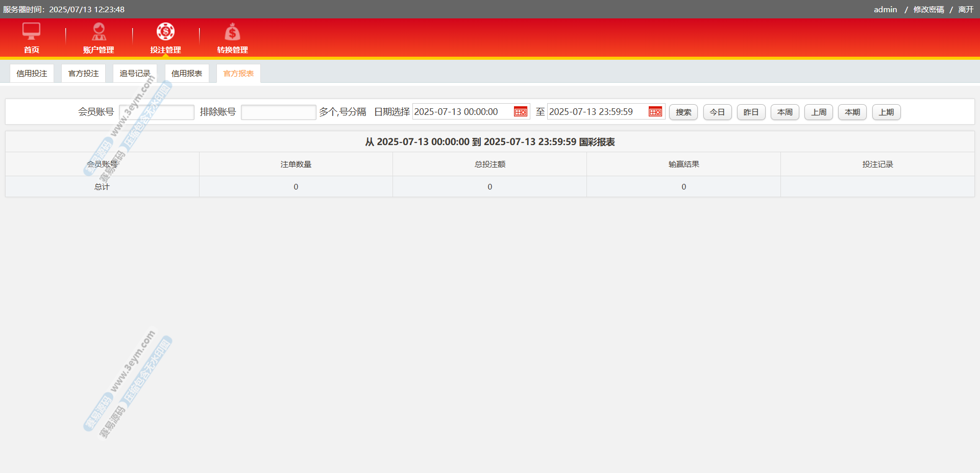Click the 首页 monitor icon
980x473 pixels.
[31, 32]
